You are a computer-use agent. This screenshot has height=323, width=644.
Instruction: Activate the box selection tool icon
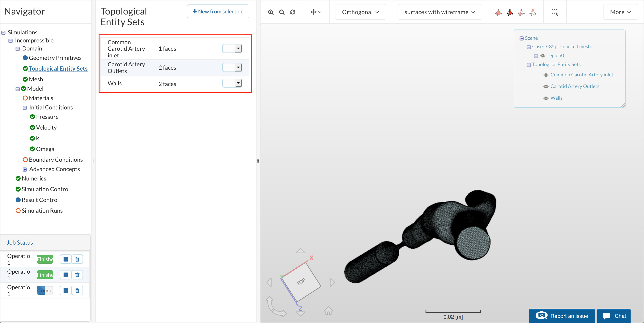555,12
